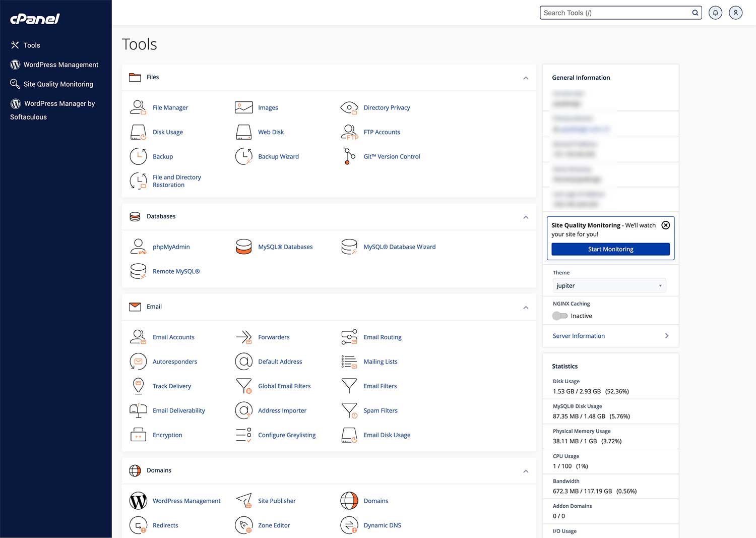Open the Global Email Filters funnel icon
This screenshot has width=756, height=538.
click(x=243, y=386)
